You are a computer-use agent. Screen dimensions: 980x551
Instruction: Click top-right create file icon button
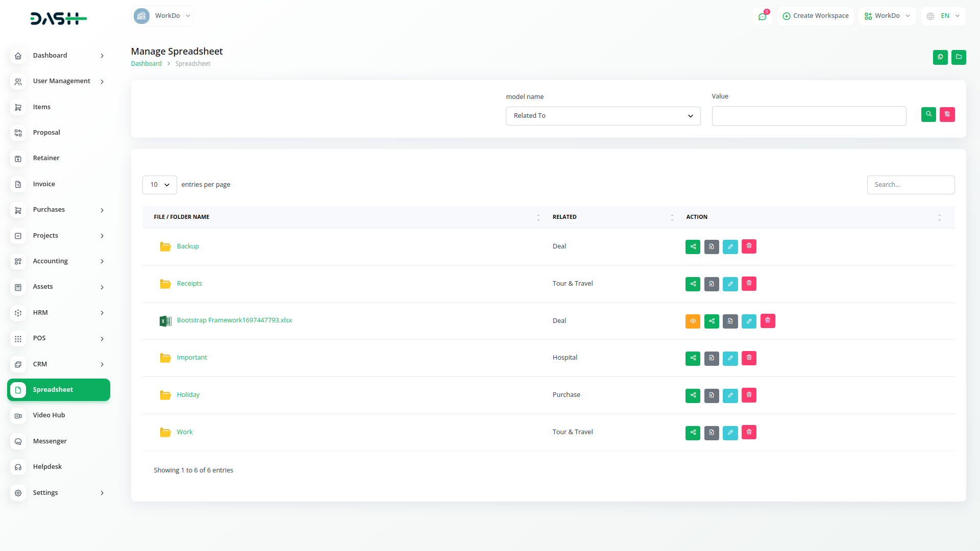(x=940, y=57)
